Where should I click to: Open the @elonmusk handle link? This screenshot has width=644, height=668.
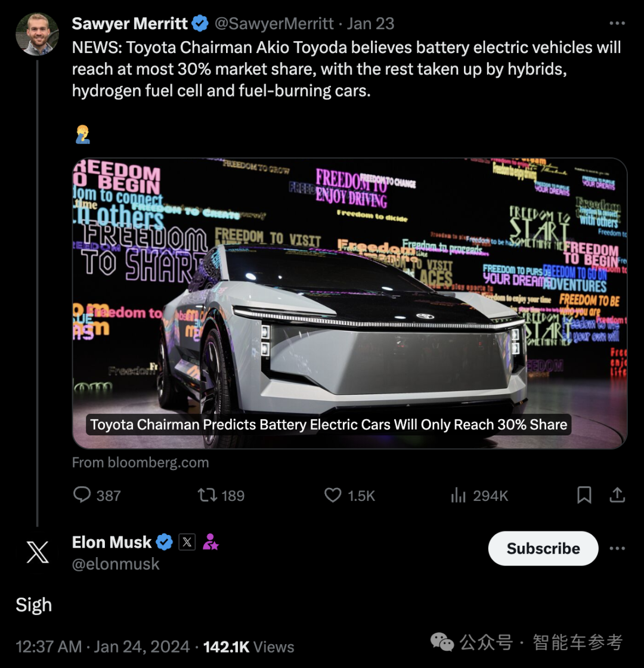click(116, 564)
